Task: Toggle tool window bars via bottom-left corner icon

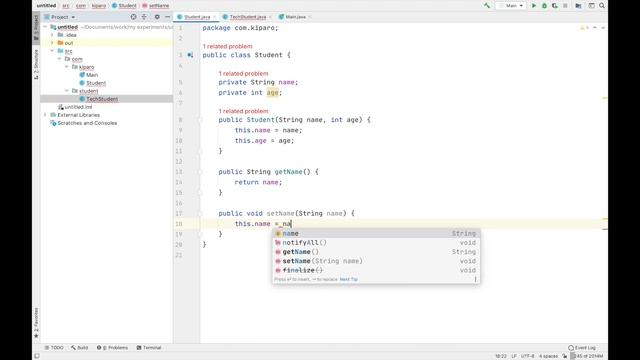Action: coord(37,356)
